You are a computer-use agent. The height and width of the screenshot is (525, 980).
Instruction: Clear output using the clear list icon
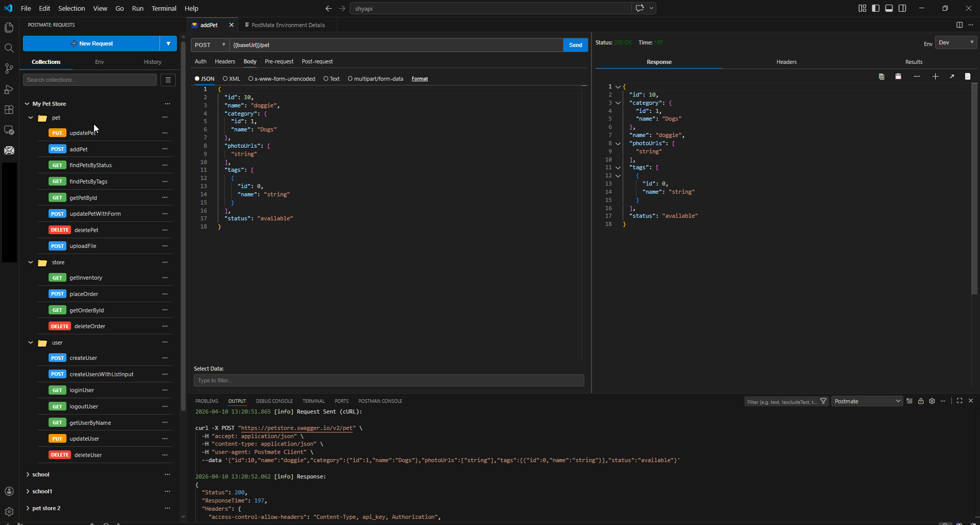pyautogui.click(x=909, y=401)
